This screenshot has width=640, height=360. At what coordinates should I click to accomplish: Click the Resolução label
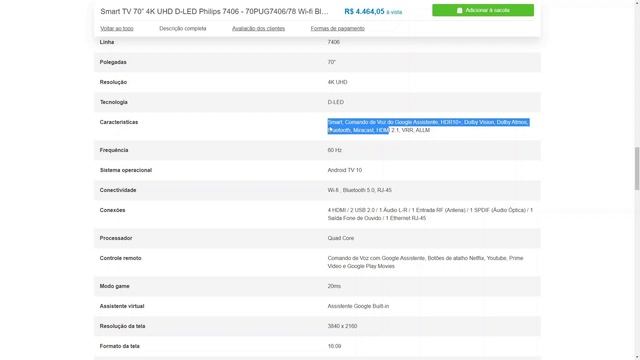coord(113,82)
